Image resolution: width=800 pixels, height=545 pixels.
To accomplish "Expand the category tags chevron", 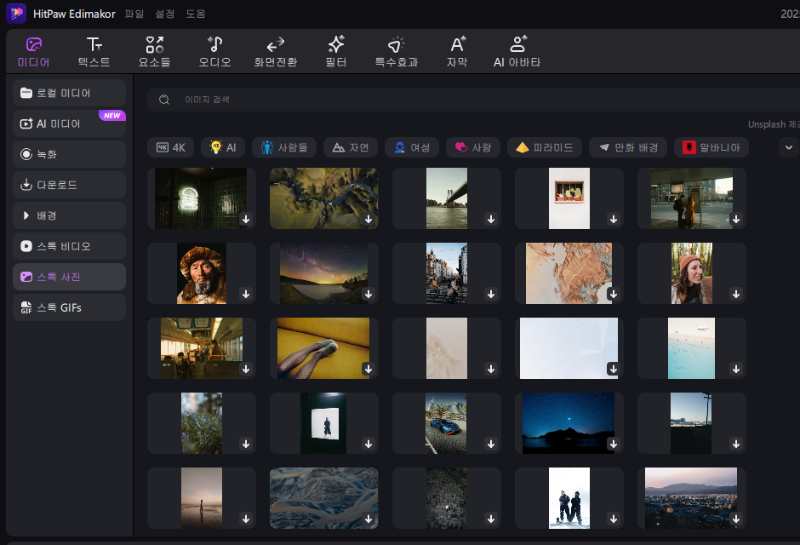I will coord(789,147).
